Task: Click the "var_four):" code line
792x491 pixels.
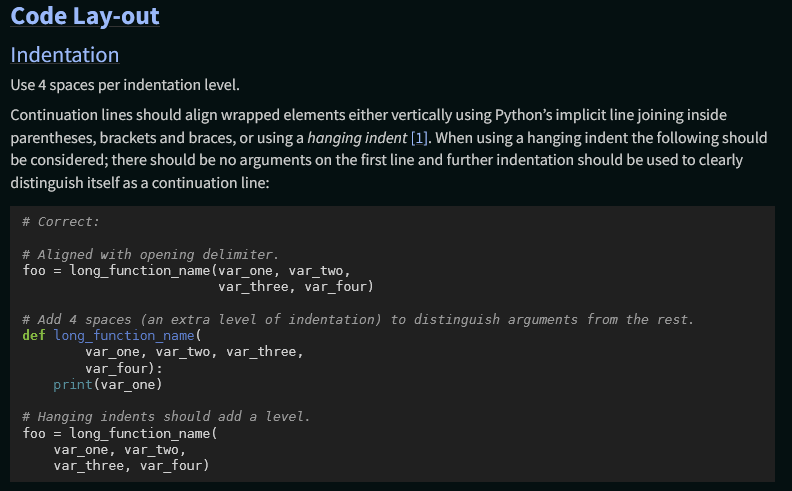Action: click(x=124, y=368)
